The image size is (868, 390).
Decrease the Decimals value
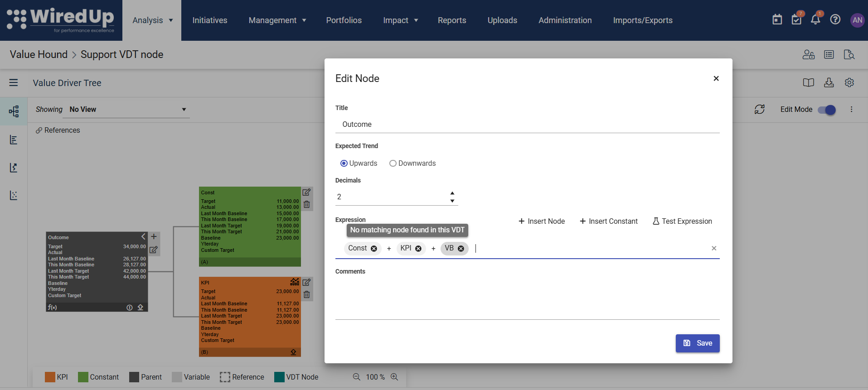click(x=452, y=201)
